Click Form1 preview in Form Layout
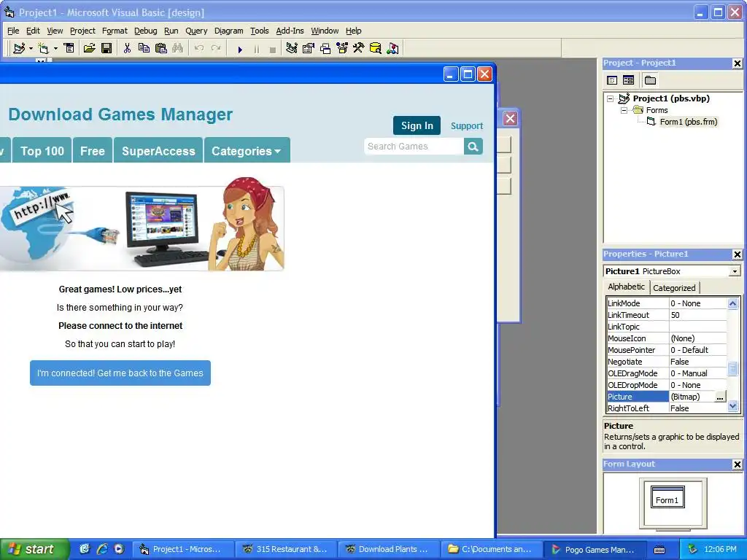Image resolution: width=747 pixels, height=560 pixels. click(667, 497)
